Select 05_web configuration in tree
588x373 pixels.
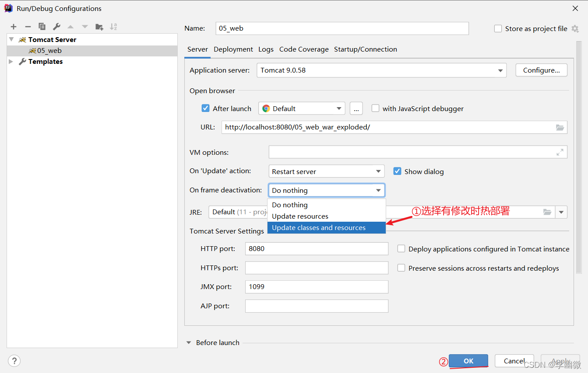(x=92, y=50)
